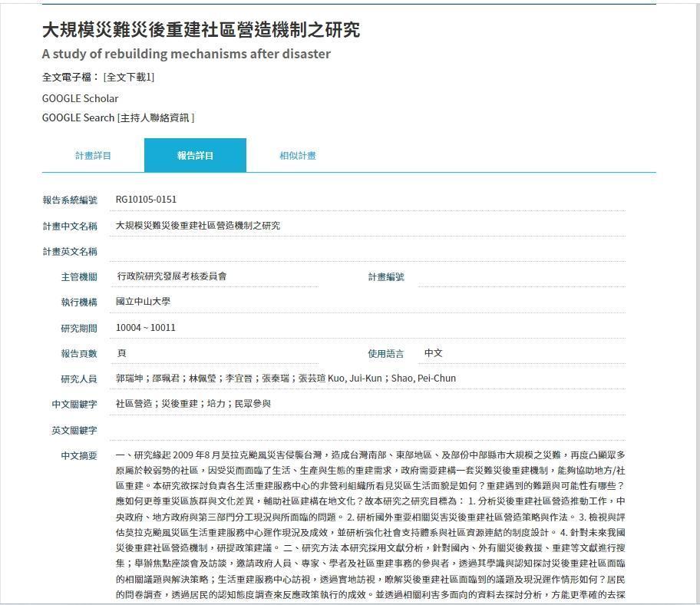
Task: Click the 全文電子檔 label
Action: point(71,78)
